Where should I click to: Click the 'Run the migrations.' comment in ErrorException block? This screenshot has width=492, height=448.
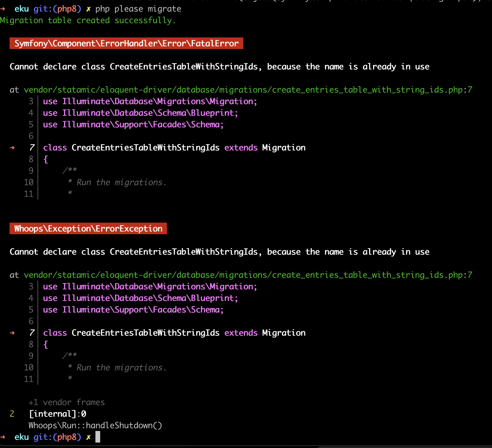pos(121,368)
